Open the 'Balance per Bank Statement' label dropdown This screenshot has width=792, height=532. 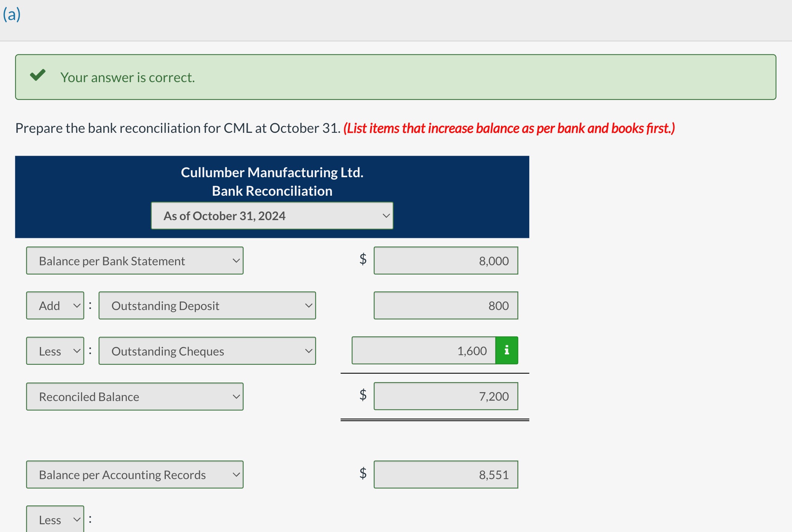point(134,260)
